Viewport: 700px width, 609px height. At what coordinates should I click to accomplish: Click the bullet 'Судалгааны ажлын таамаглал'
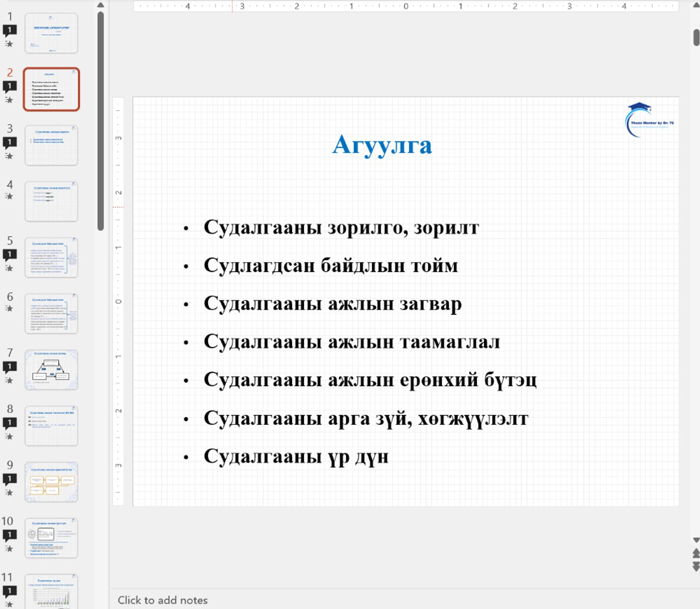point(352,342)
